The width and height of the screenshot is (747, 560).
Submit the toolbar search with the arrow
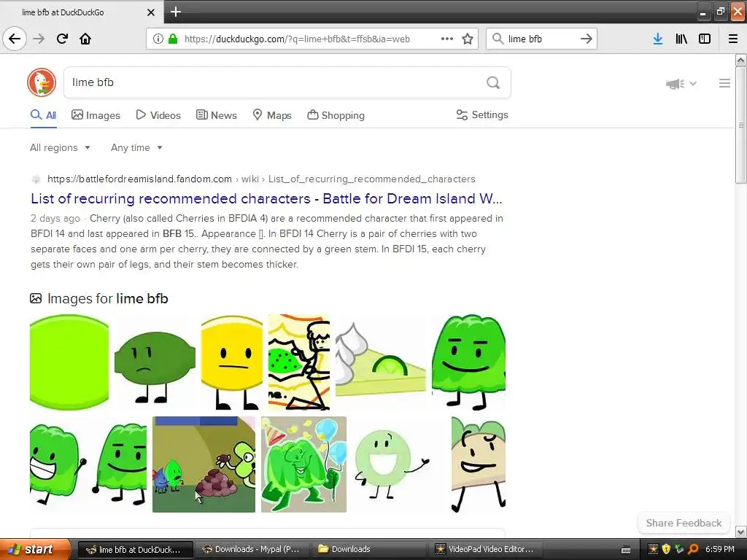pyautogui.click(x=587, y=39)
